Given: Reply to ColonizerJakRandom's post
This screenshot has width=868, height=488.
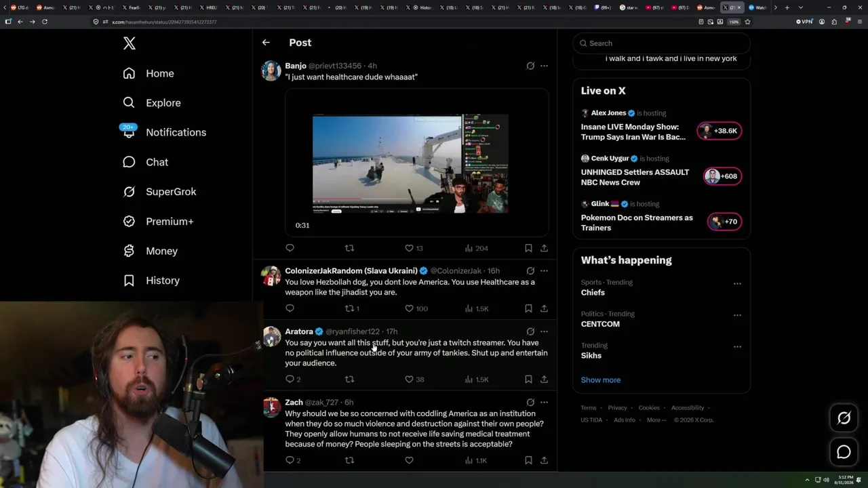Looking at the screenshot, I should coord(290,308).
